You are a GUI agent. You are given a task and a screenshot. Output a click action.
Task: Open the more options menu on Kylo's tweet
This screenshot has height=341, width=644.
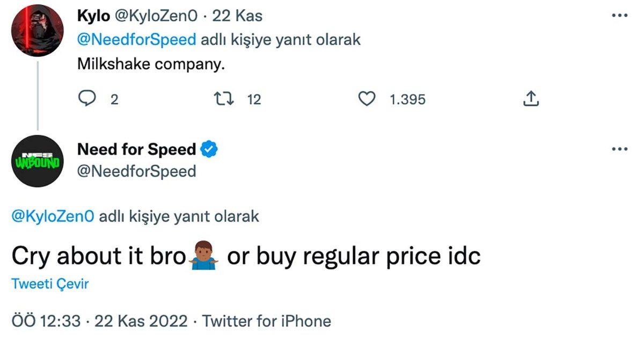(619, 14)
